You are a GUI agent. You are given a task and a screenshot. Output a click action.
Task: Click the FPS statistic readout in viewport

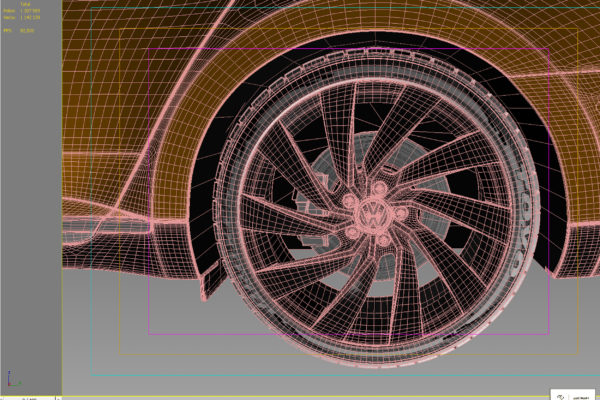pos(19,30)
